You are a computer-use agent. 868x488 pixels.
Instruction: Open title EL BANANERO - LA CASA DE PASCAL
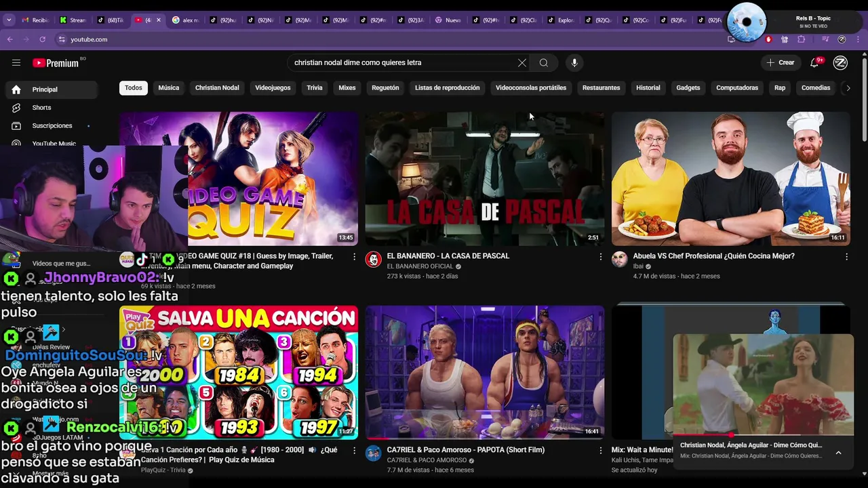pos(448,256)
